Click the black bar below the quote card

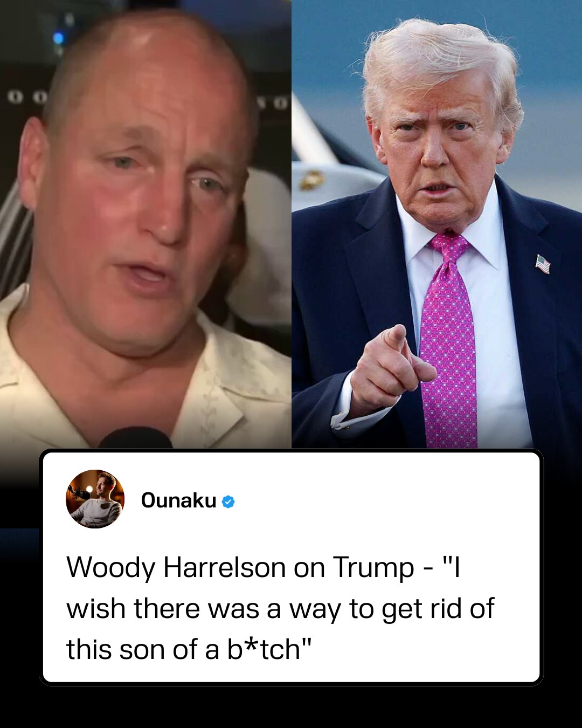click(291, 708)
